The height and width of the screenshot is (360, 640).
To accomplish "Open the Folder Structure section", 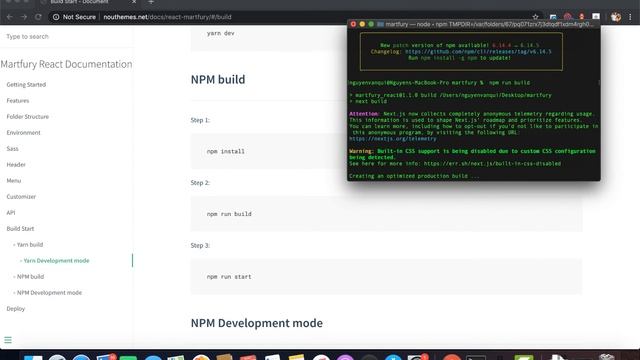I will (x=27, y=116).
